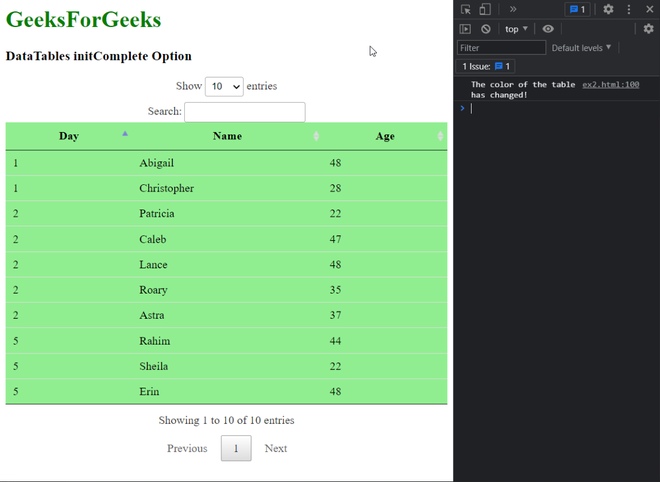
Task: Select age 35 in Roary row
Action: 385,290
